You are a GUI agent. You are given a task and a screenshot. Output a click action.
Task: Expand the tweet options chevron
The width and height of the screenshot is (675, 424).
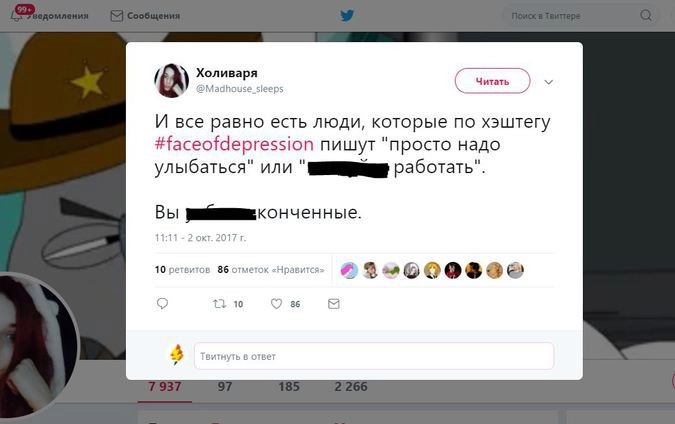(x=548, y=82)
